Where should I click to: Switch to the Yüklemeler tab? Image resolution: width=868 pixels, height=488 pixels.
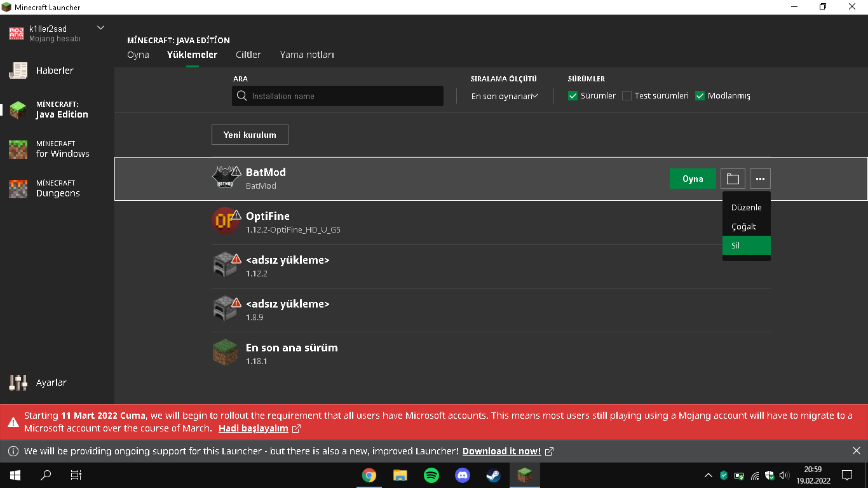point(192,55)
